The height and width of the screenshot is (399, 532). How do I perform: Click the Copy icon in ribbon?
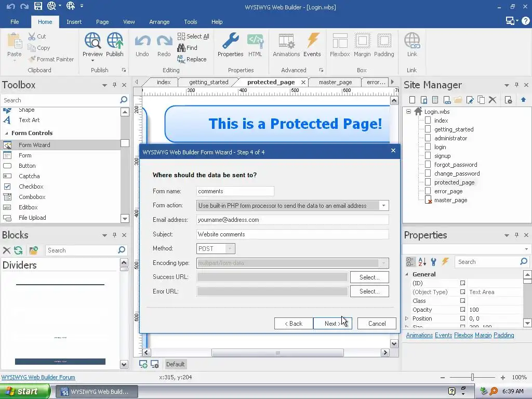(32, 48)
